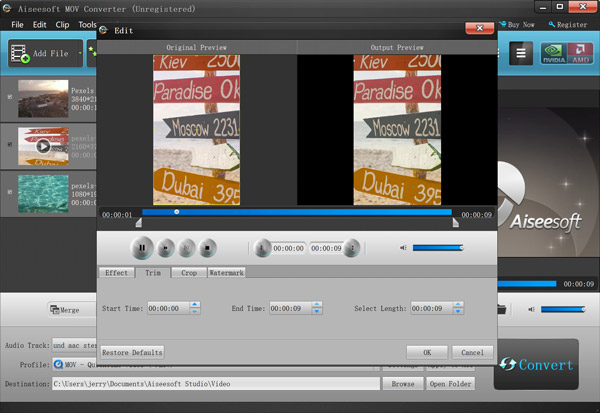Viewport: 600px width, 413px height.
Task: Open the Edit menu in the menu bar
Action: [x=39, y=24]
